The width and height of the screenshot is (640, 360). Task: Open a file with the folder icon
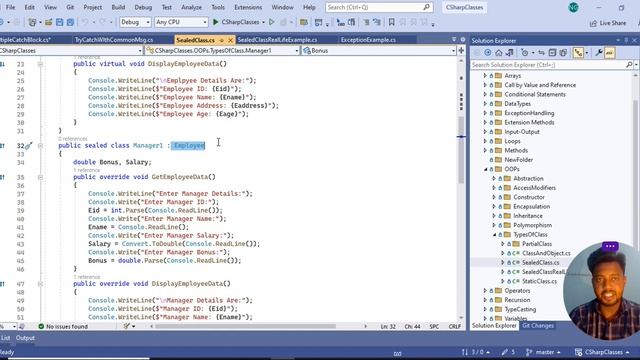coord(49,22)
